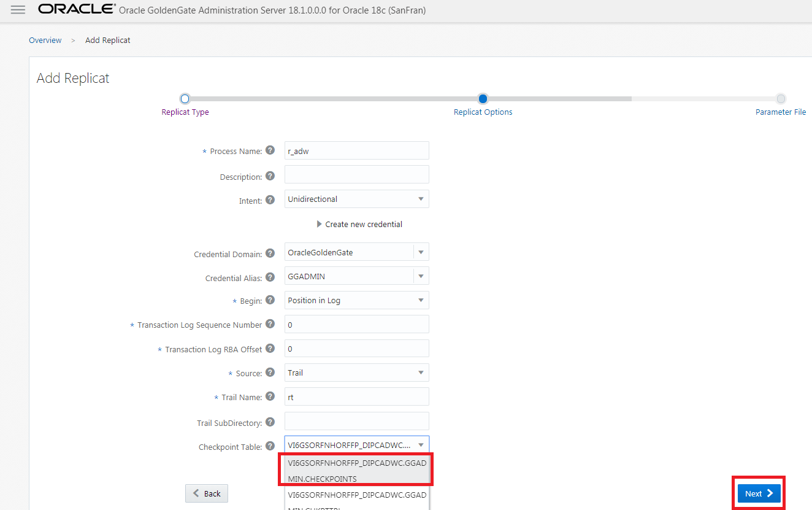Click the Oracle logo
The image size is (812, 510).
coord(77,9)
